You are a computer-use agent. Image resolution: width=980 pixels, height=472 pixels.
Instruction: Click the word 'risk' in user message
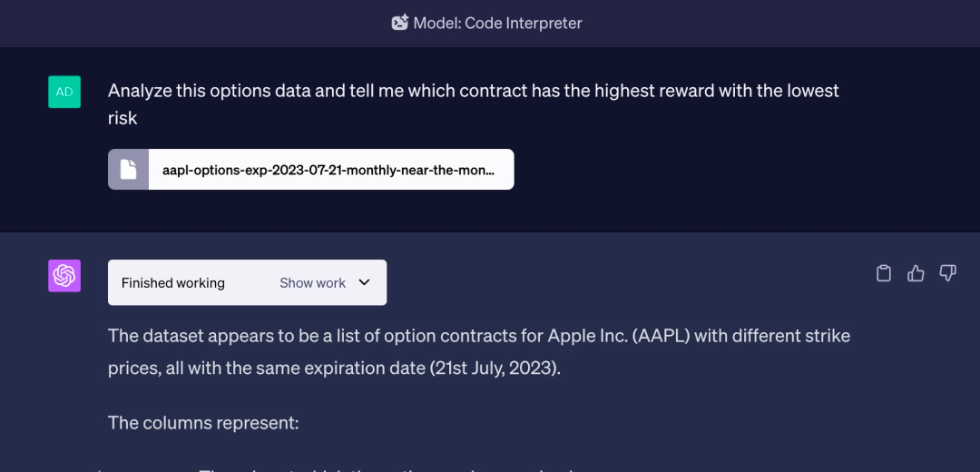[x=122, y=118]
